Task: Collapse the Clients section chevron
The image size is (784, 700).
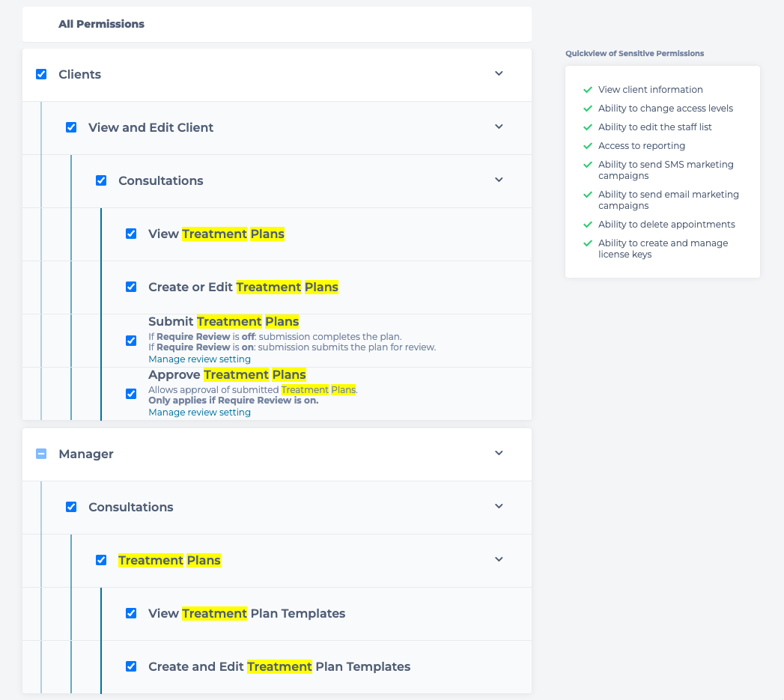Action: coord(499,73)
